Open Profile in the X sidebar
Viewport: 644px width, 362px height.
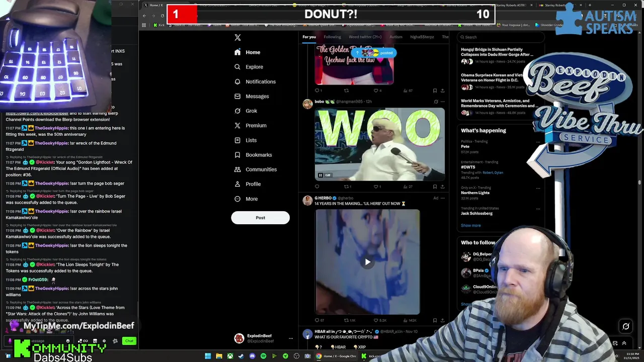point(248,184)
